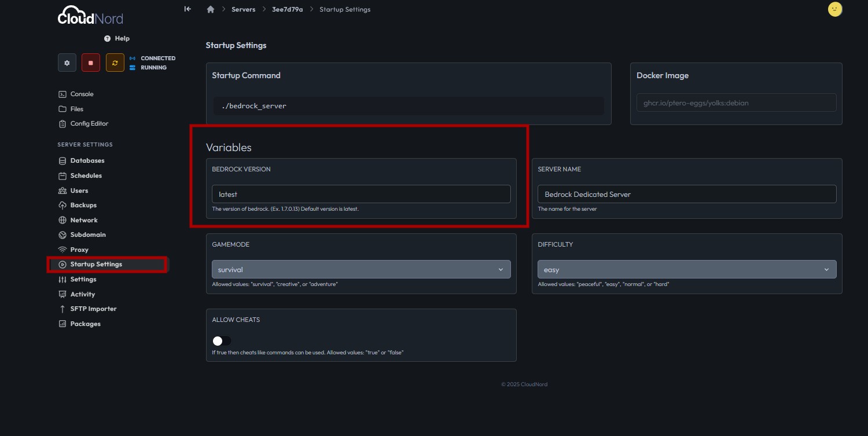Collapse the sidebar with the arrow icon
The width and height of the screenshot is (868, 436).
click(187, 9)
